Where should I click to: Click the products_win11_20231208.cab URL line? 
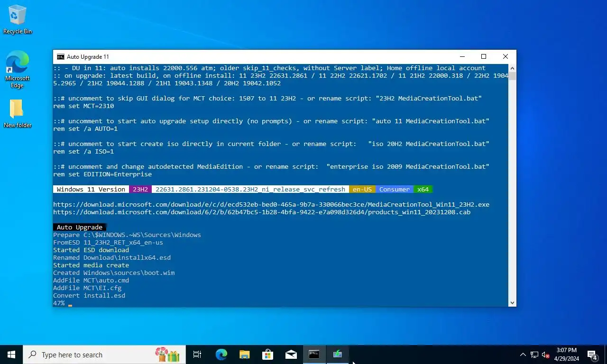[262, 212]
